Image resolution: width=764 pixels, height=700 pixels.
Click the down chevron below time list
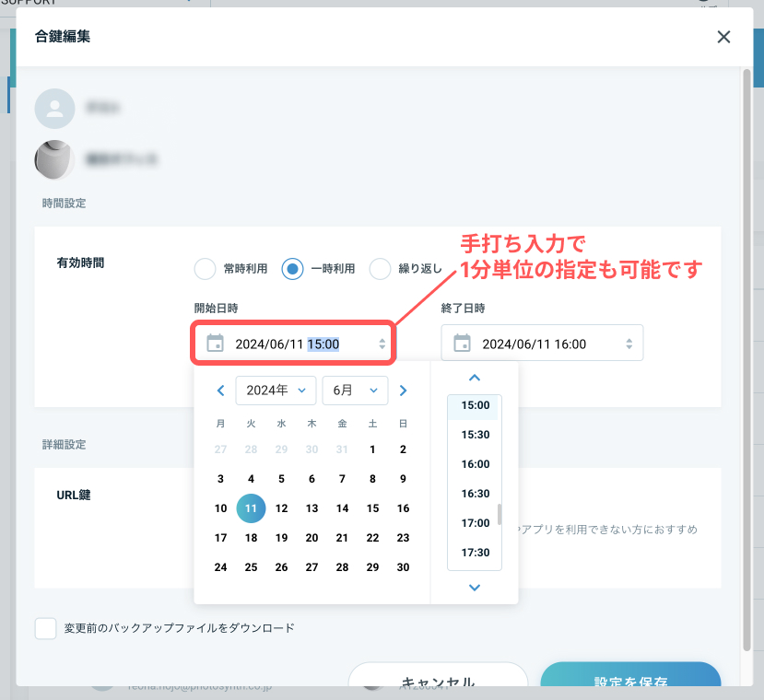click(x=475, y=588)
